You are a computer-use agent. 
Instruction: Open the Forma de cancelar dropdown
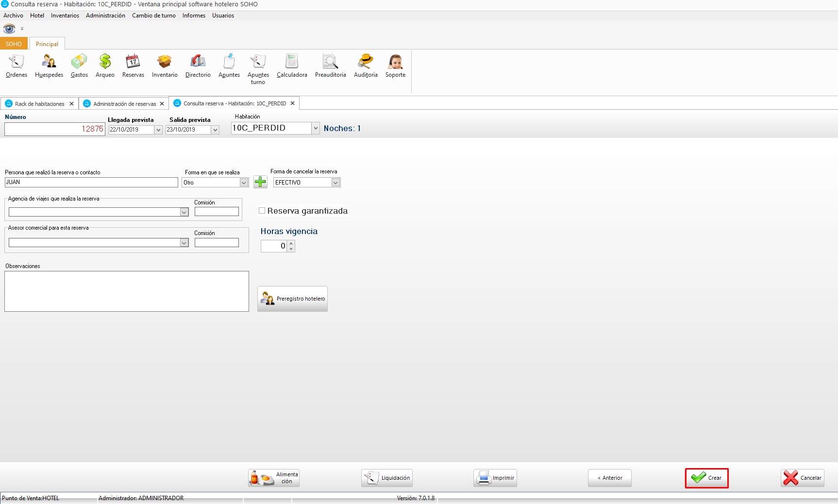coord(335,183)
